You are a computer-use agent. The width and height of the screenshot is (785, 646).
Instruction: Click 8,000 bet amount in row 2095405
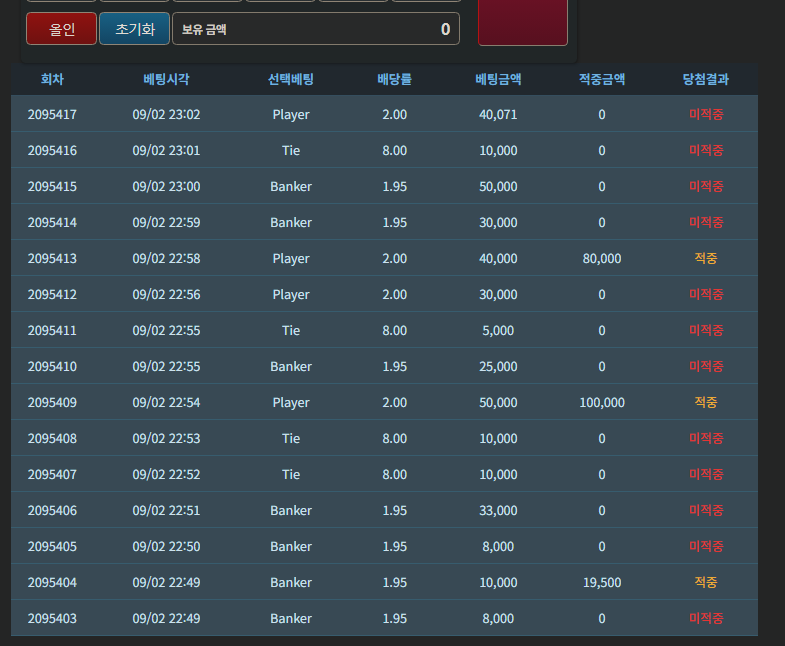coord(498,547)
